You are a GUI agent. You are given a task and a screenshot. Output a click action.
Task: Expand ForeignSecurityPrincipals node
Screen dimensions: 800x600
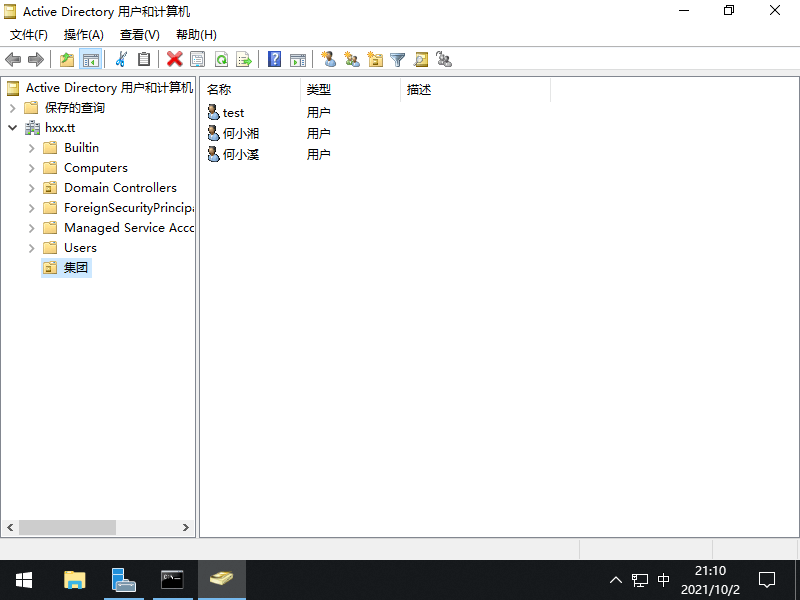pyautogui.click(x=32, y=208)
